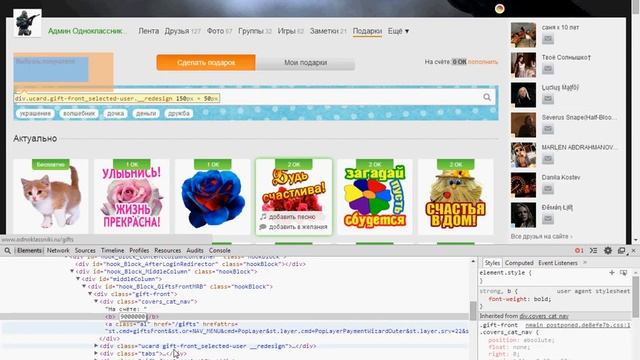This screenshot has height=360, width=640.
Task: Expand the Ещё more dropdown
Action: pyautogui.click(x=398, y=31)
